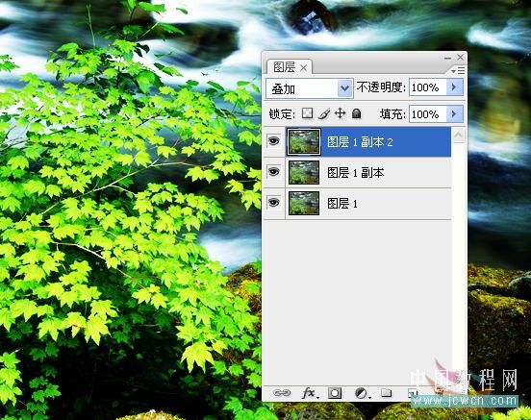
Task: Enable the lock position move icon
Action: pos(340,113)
